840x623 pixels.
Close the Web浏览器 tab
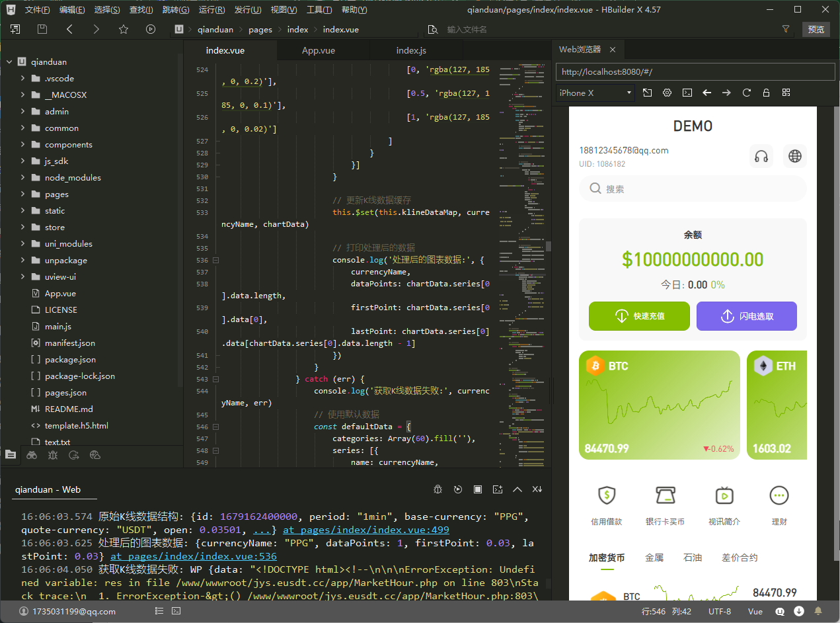click(613, 50)
